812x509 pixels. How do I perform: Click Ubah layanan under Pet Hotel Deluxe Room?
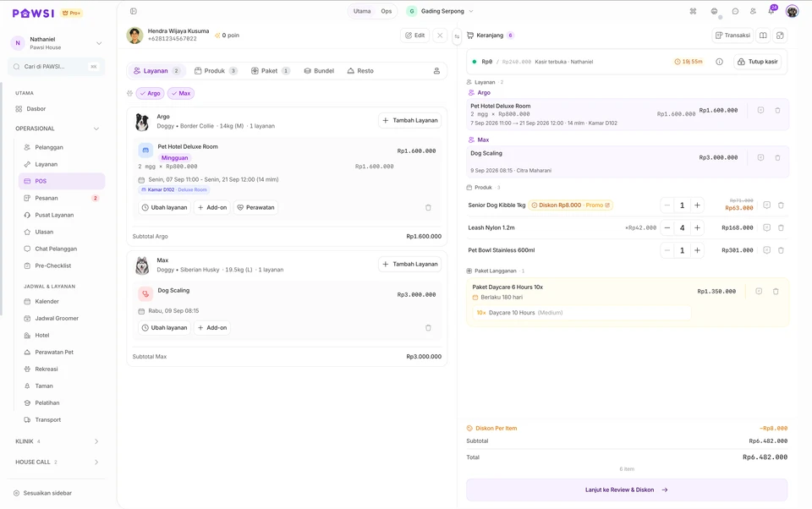pyautogui.click(x=164, y=208)
